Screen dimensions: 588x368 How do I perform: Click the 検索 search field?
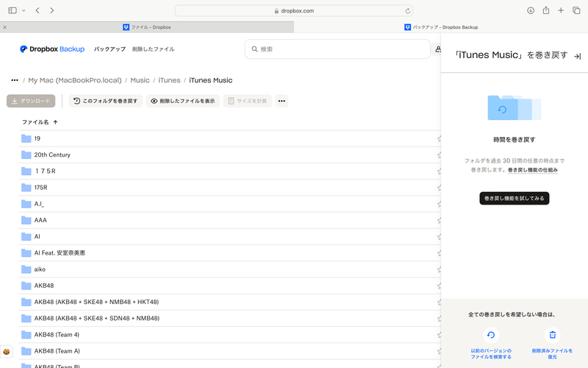pos(338,49)
